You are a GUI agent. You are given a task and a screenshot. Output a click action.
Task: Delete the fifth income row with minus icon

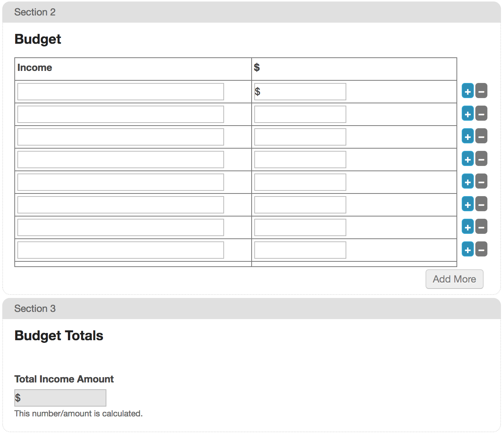(x=481, y=181)
